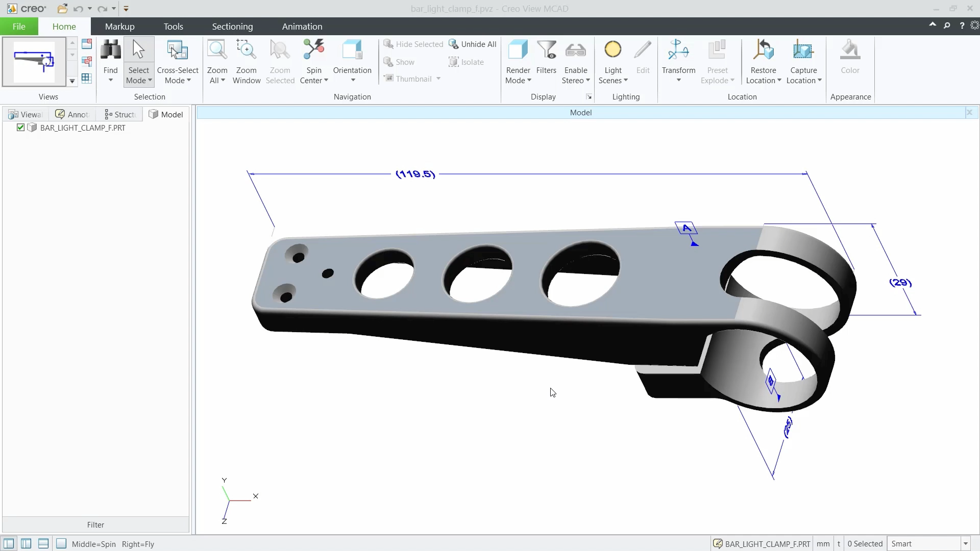Expand the Spin Center dropdown arrow
Image resolution: width=980 pixels, height=551 pixels.
(326, 81)
